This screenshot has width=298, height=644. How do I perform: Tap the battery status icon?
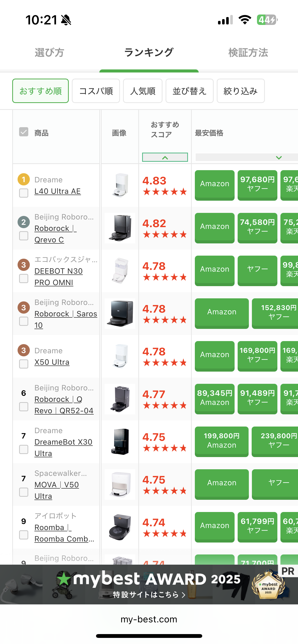pos(267,20)
